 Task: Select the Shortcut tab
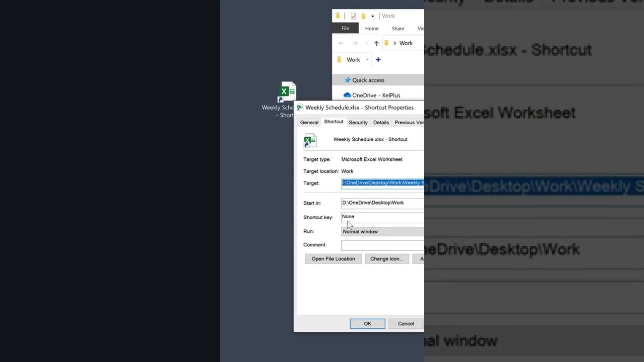(x=334, y=122)
